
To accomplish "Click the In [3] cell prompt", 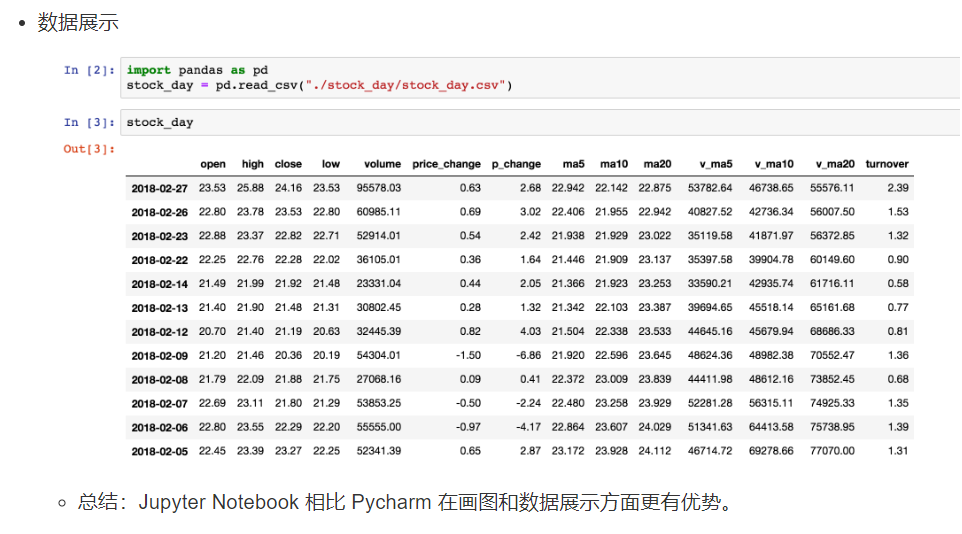I will [x=89, y=123].
